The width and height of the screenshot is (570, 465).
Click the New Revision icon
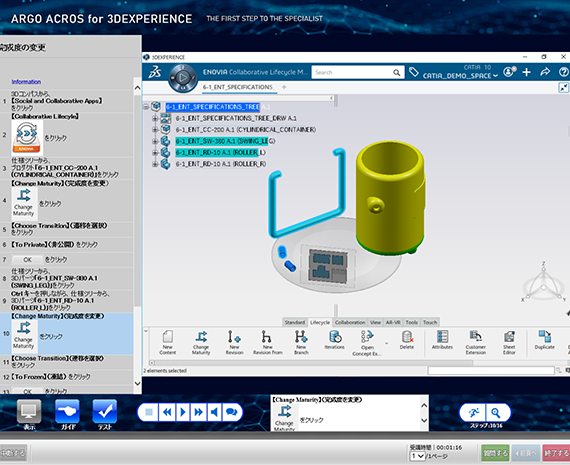234,342
